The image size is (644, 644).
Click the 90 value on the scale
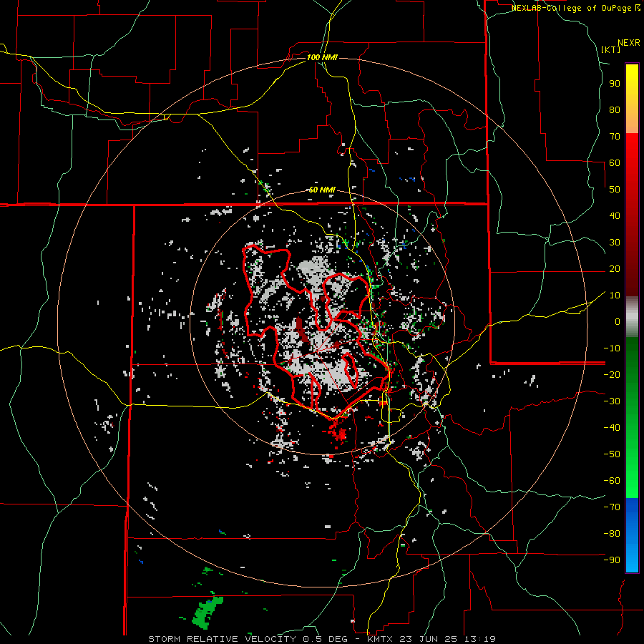pyautogui.click(x=615, y=84)
